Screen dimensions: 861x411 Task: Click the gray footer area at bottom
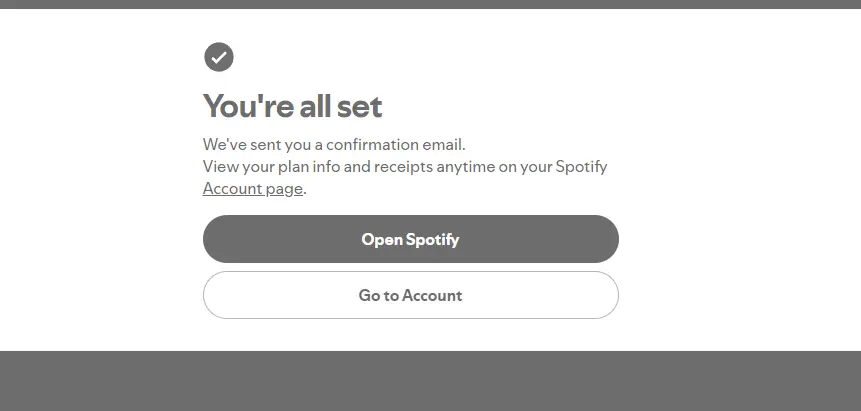[x=430, y=381]
